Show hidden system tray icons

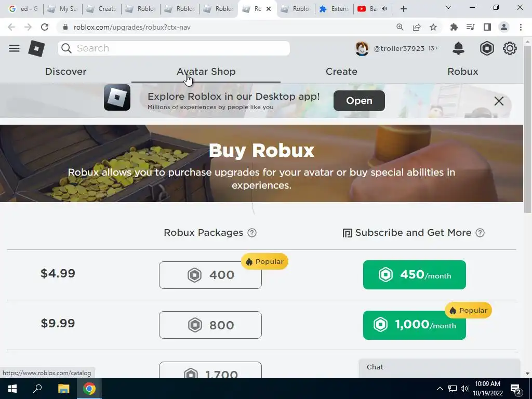coord(440,389)
